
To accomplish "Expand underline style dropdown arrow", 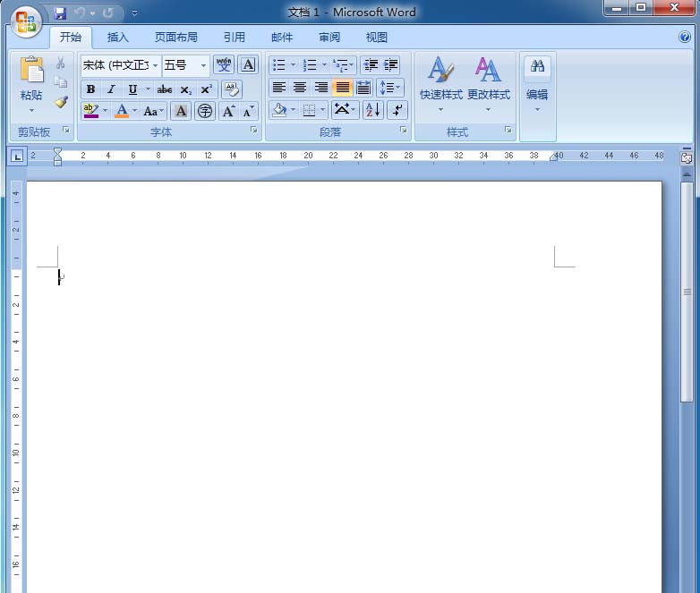I will [x=148, y=89].
